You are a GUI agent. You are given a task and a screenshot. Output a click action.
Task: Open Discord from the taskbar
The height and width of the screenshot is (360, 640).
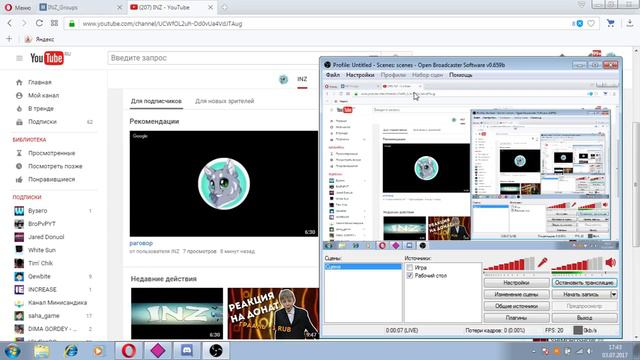click(x=187, y=351)
